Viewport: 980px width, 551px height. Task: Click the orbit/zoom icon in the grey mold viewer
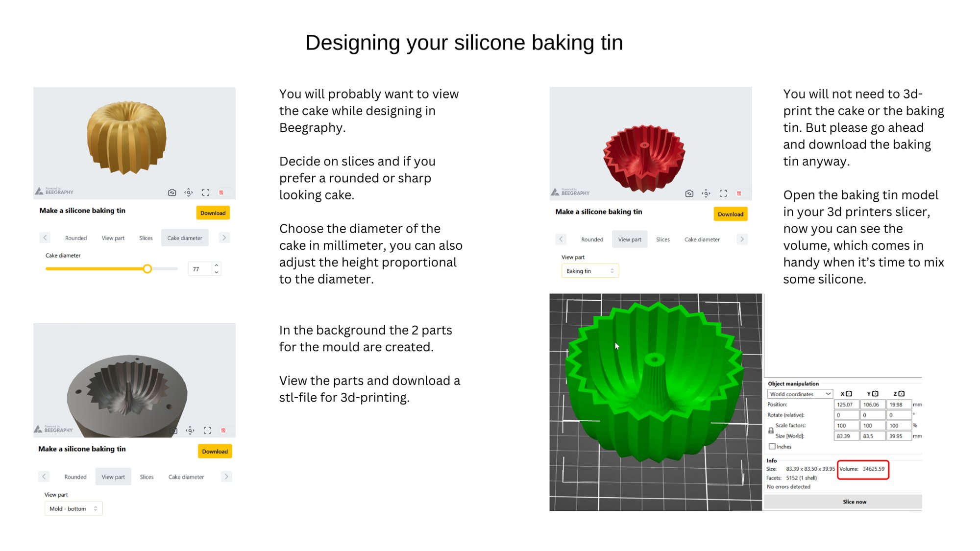tap(190, 431)
